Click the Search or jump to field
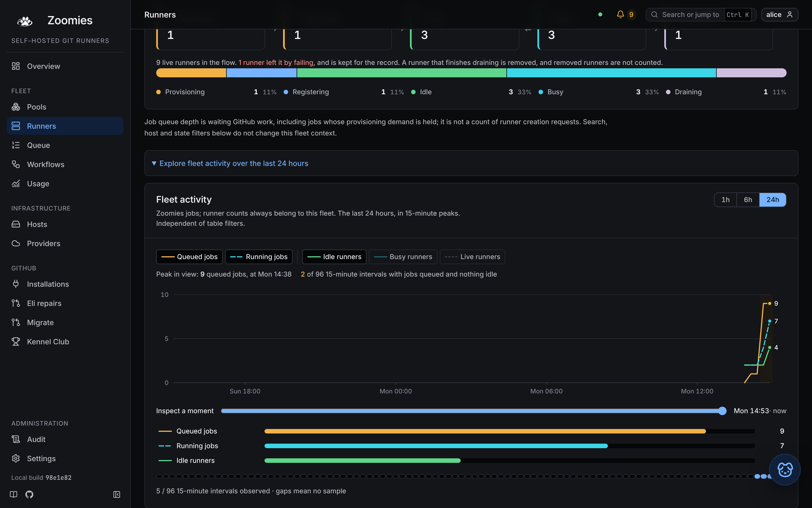Viewport: 812px width, 508px height. point(701,14)
